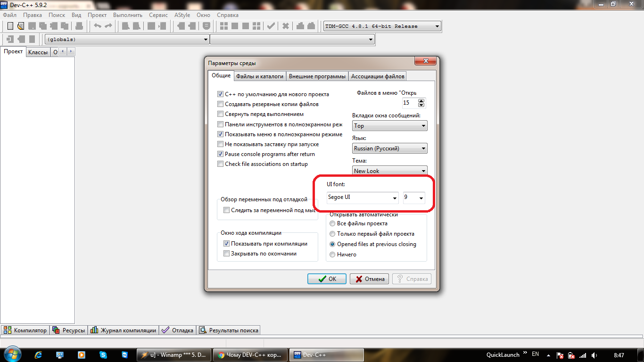This screenshot has width=644, height=362.
Task: Enable Создавать резервные копии файлов
Action: 220,104
